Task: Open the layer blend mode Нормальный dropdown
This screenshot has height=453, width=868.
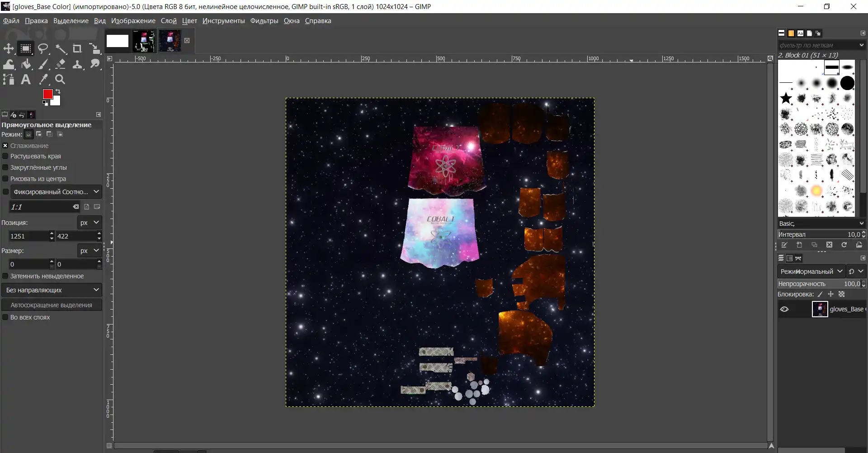Action: (x=811, y=272)
